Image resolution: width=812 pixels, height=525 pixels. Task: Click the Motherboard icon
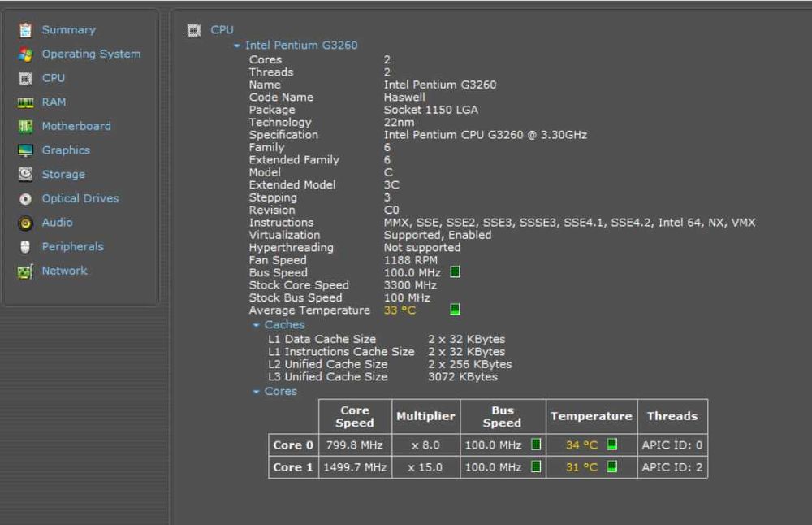coord(25,127)
